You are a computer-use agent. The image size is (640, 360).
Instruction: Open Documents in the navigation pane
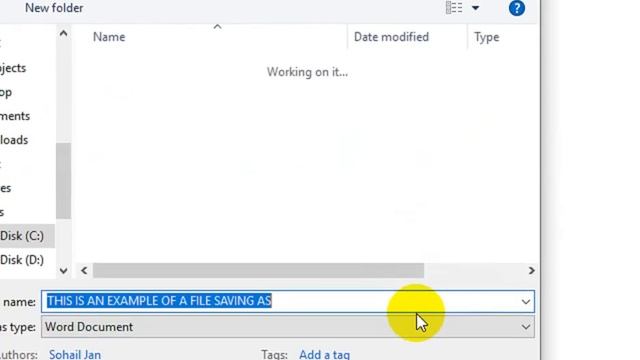click(15, 116)
